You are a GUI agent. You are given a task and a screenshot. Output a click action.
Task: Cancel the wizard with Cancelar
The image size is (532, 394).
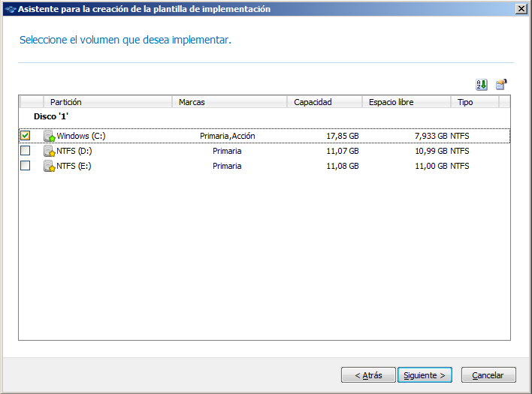point(488,375)
